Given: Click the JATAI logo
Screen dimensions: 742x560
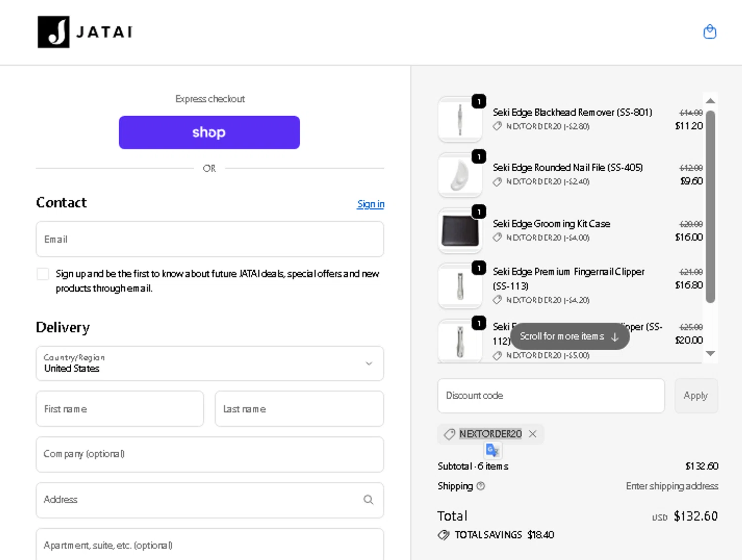Looking at the screenshot, I should click(x=85, y=32).
